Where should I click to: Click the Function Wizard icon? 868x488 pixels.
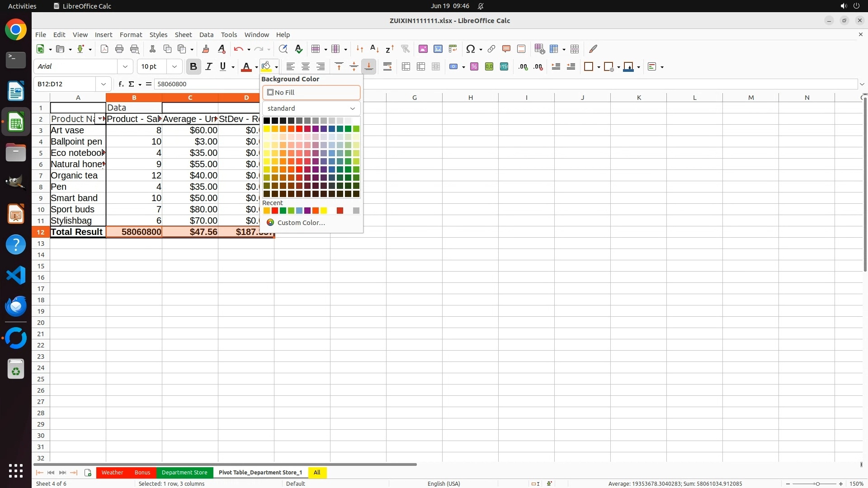pos(121,84)
